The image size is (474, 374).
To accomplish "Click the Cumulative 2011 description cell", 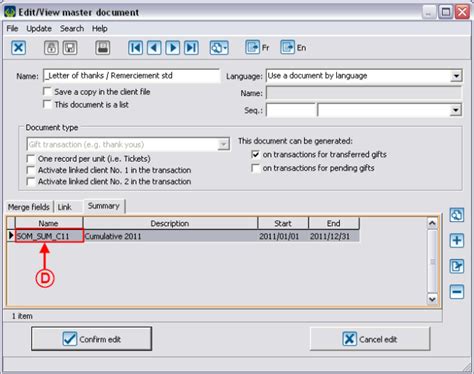I will point(170,236).
